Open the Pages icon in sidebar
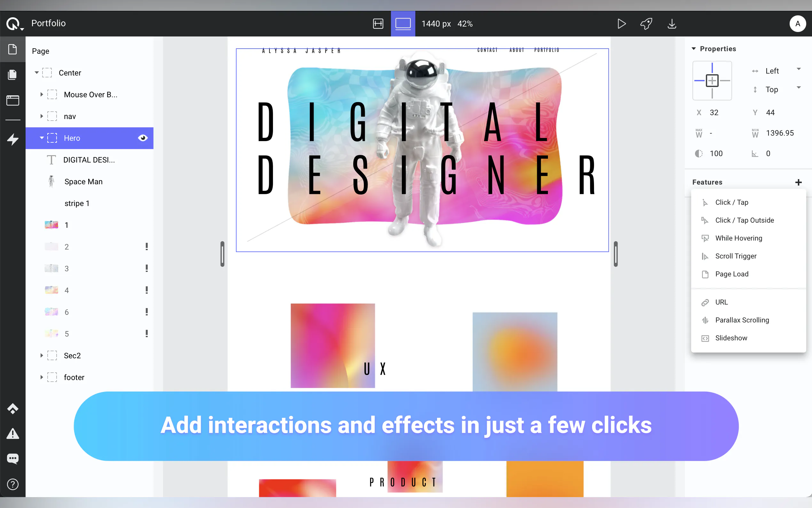812x508 pixels. point(13,75)
